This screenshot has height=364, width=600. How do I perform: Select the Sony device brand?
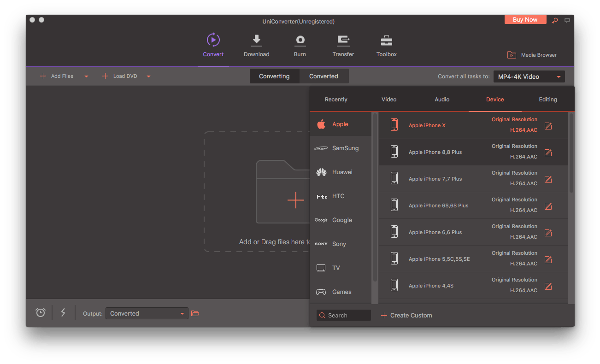(341, 244)
